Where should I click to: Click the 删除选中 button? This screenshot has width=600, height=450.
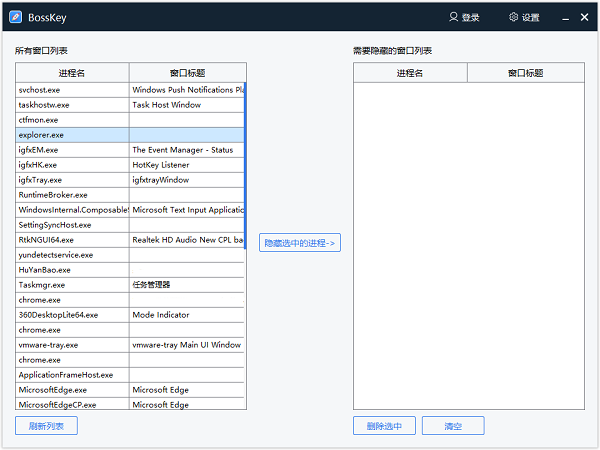(384, 426)
